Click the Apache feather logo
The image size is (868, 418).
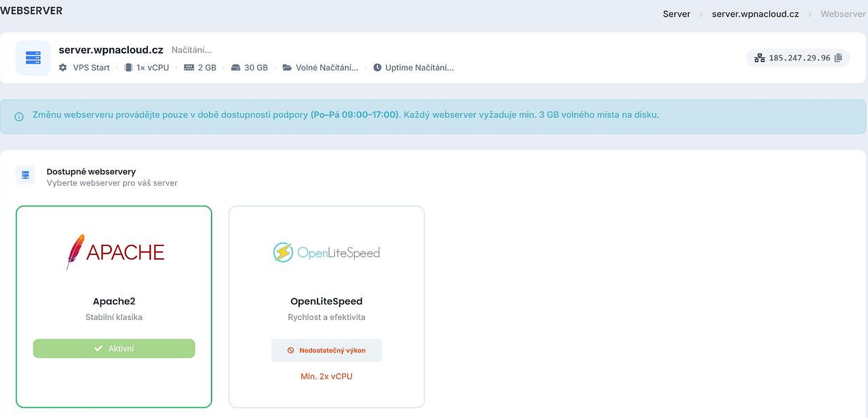tap(76, 252)
